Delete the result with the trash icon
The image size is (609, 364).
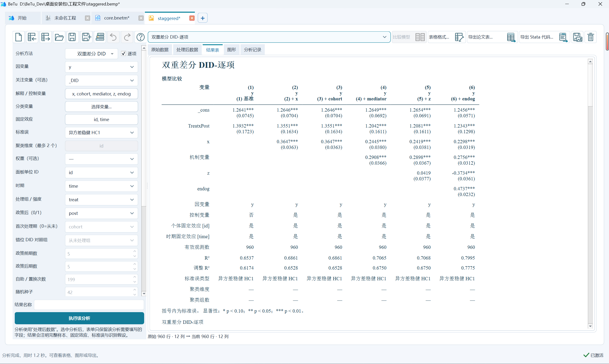tap(591, 37)
